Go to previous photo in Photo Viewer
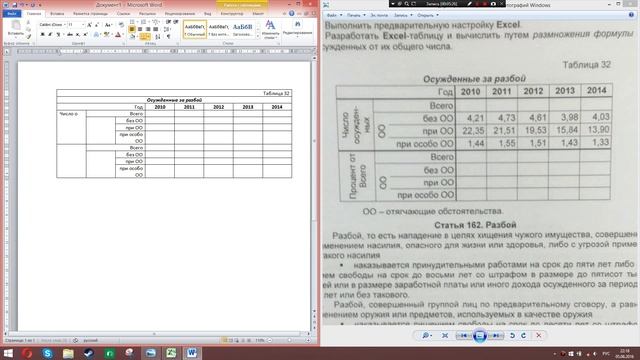This screenshot has height=360, width=640. pos(463,335)
